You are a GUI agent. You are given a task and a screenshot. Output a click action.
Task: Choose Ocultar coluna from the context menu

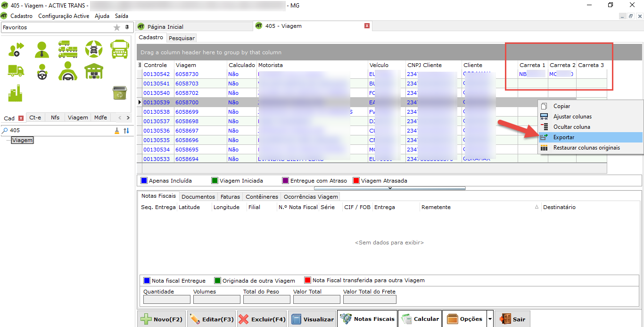point(591,127)
